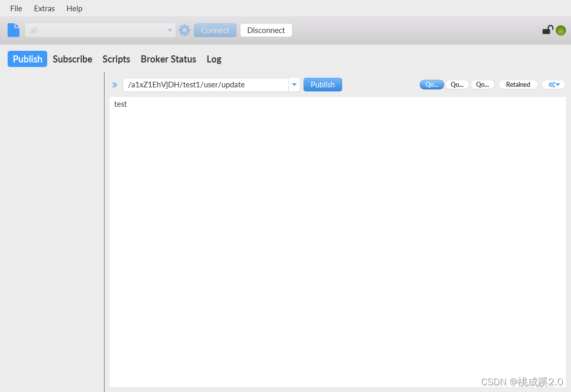The image size is (571, 392).
Task: Click the green connection status indicator
Action: point(560,30)
